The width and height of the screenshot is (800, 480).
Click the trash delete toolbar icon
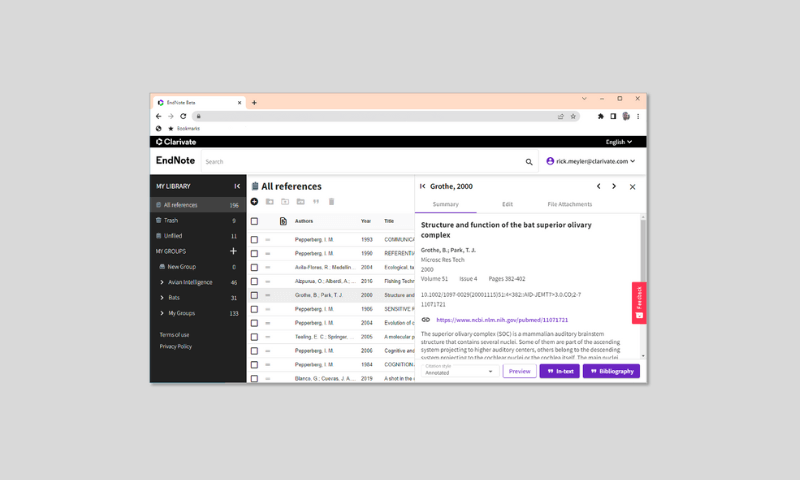coord(331,201)
